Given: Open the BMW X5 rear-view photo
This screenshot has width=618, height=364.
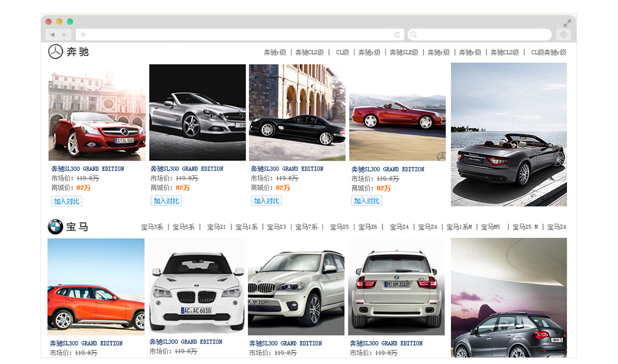Looking at the screenshot, I should (x=396, y=287).
